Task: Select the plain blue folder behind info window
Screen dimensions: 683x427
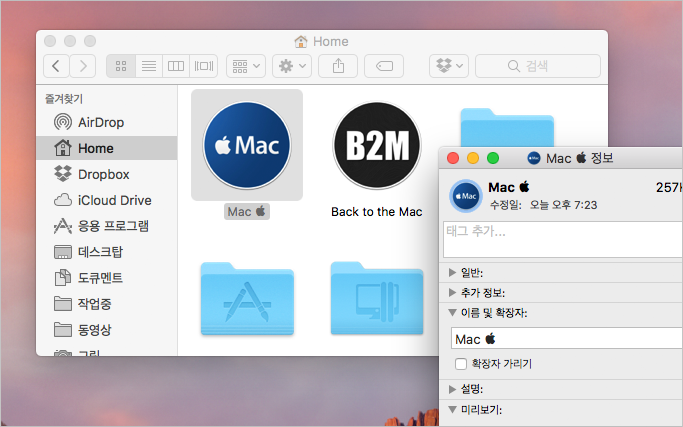Action: pyautogui.click(x=507, y=127)
